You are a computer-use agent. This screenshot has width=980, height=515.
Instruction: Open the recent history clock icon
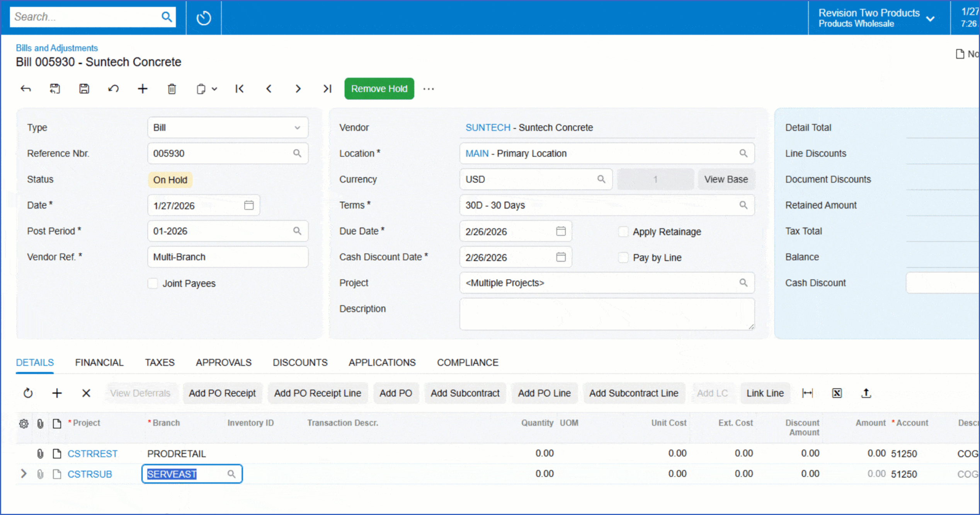click(x=204, y=17)
